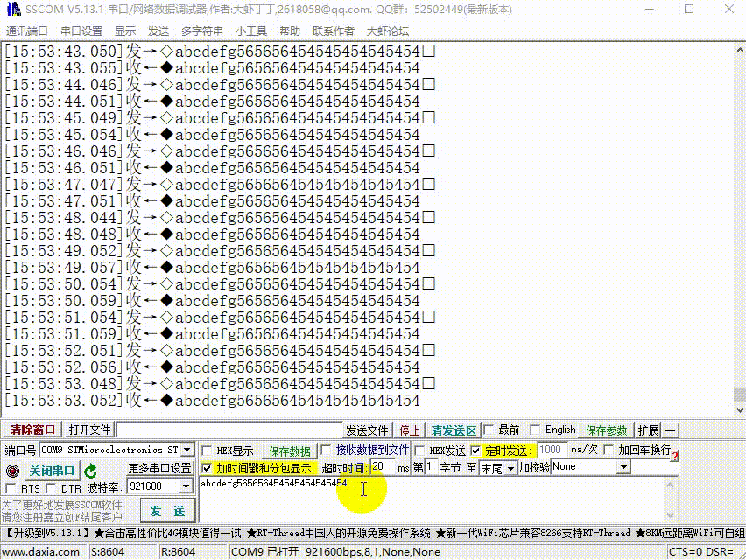
Task: Click the red question mark help icon
Action: (674, 458)
